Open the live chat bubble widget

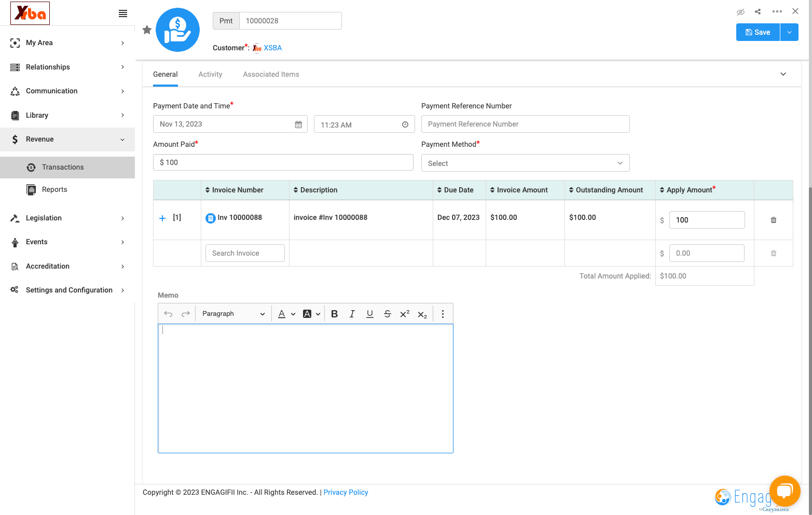(785, 491)
